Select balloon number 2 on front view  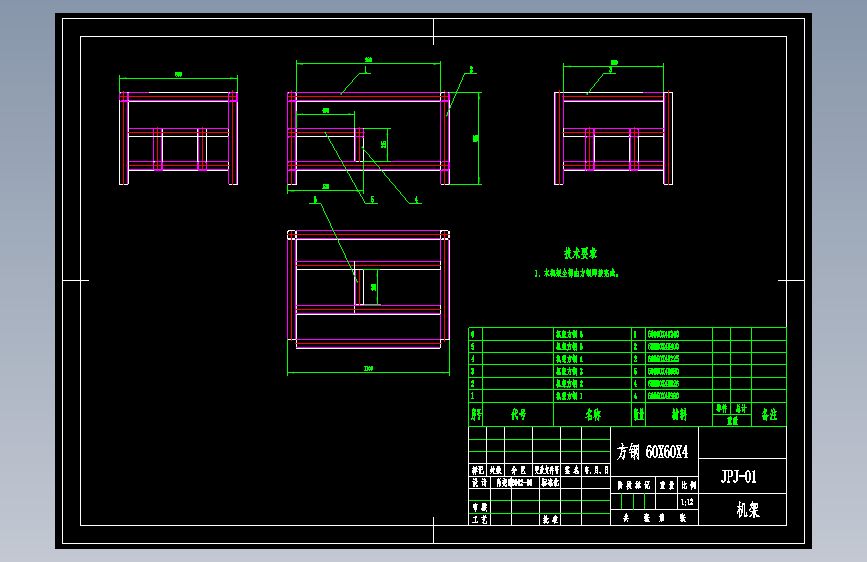coord(472,70)
